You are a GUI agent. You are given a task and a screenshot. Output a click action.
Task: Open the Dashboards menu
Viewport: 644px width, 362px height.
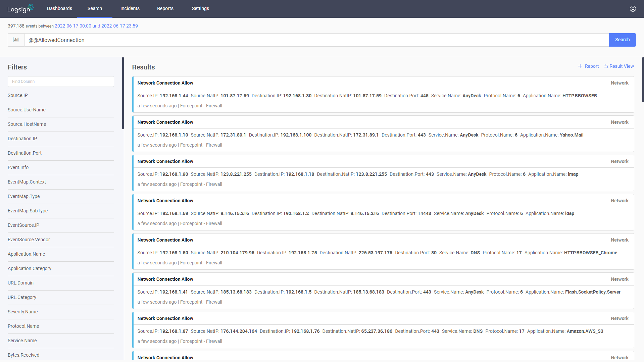59,8
